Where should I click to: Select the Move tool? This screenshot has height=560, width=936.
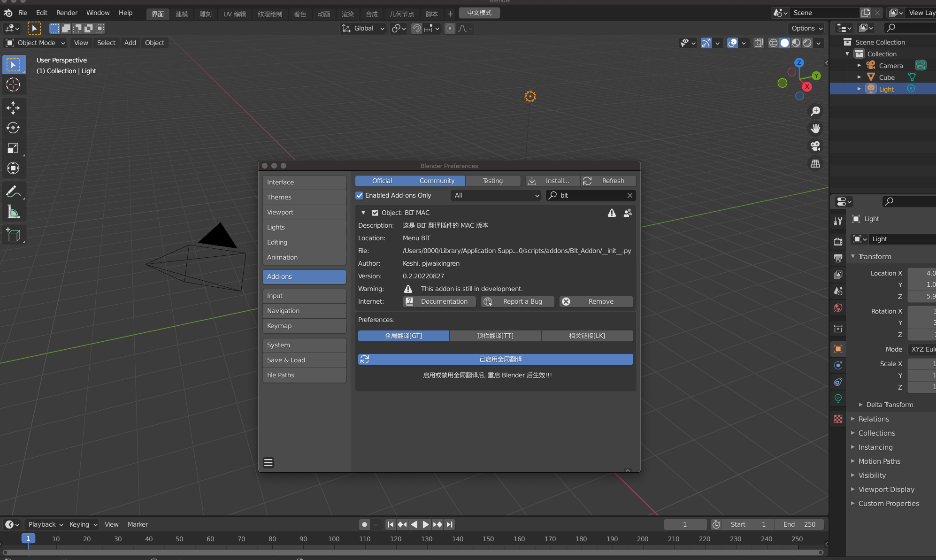(13, 108)
